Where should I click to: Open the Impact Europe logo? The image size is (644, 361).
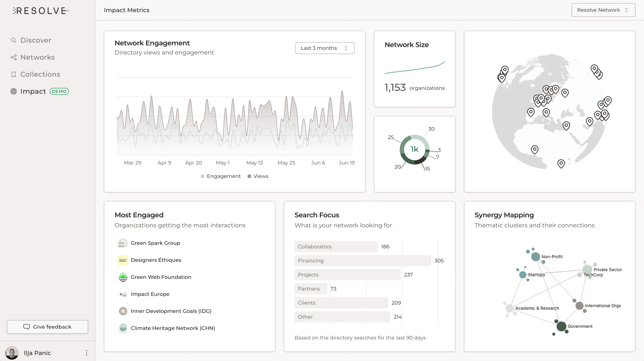click(123, 294)
